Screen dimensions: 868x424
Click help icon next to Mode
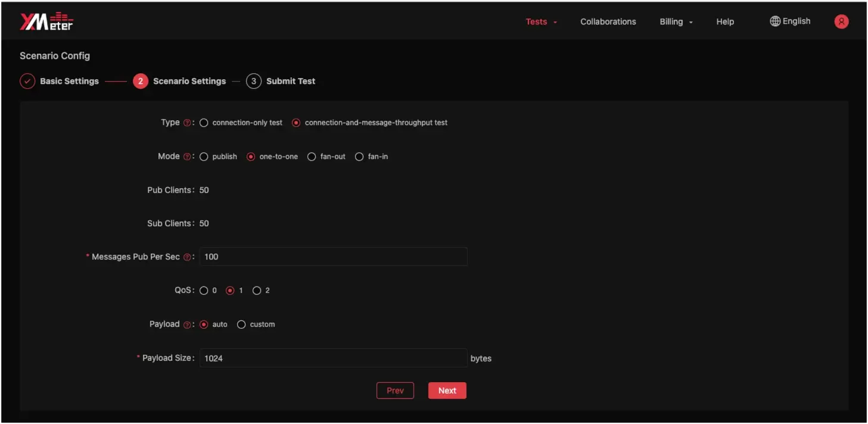click(187, 157)
